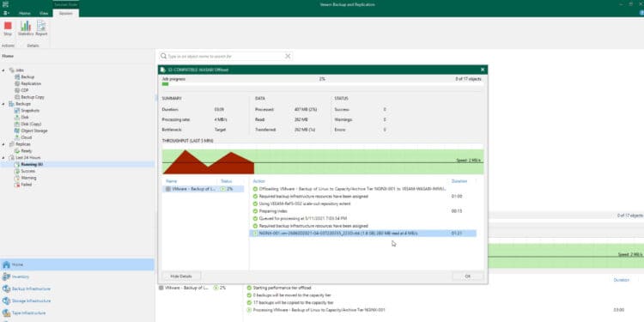Click the object name search field
Screen dimensions: 644x322
click(222, 57)
